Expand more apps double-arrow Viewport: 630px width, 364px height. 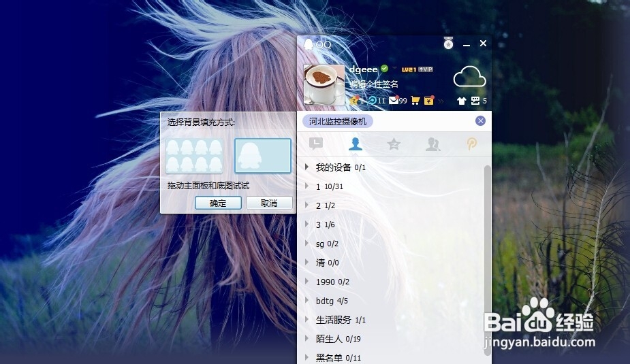tap(441, 101)
